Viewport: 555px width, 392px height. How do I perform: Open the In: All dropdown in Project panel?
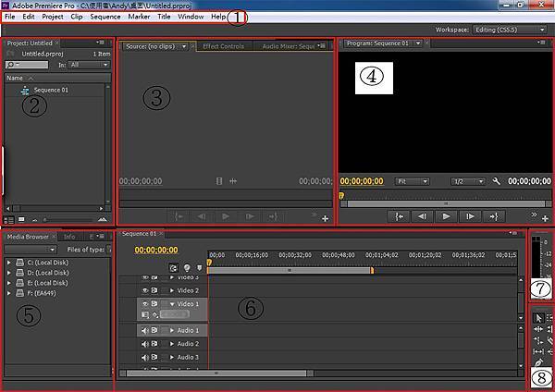pyautogui.click(x=90, y=65)
